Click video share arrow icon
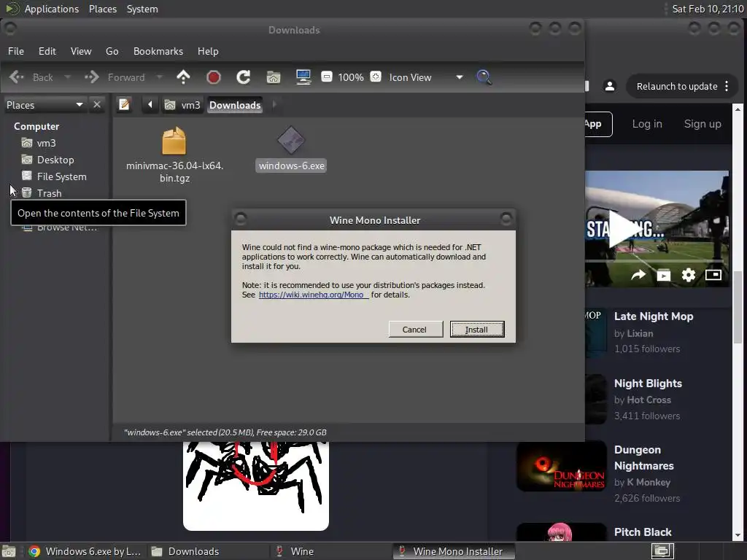 click(x=638, y=275)
